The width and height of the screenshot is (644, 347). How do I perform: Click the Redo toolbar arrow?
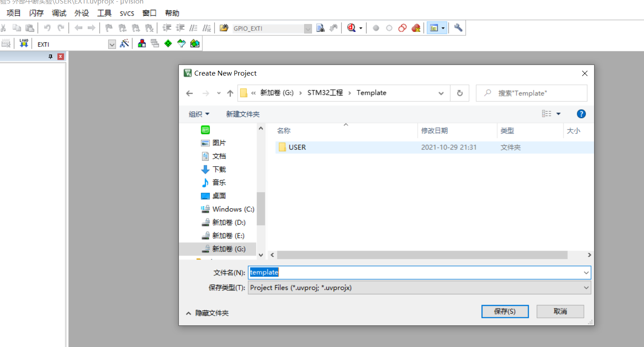click(61, 28)
